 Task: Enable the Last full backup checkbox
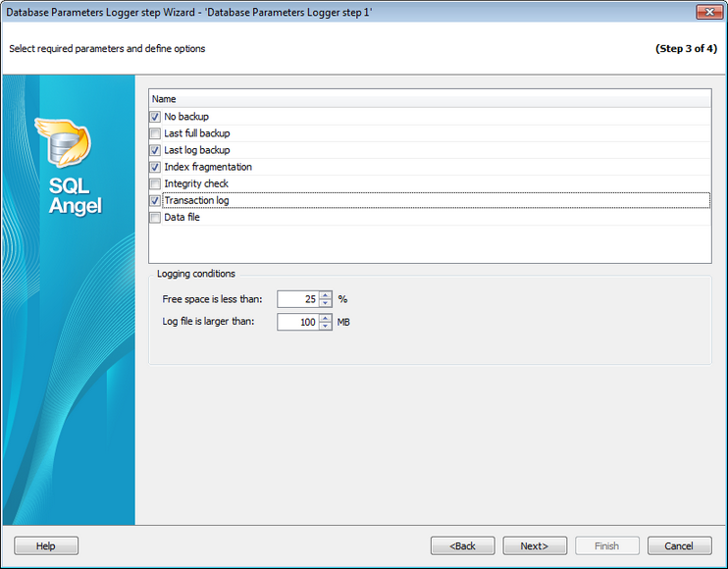[x=155, y=133]
